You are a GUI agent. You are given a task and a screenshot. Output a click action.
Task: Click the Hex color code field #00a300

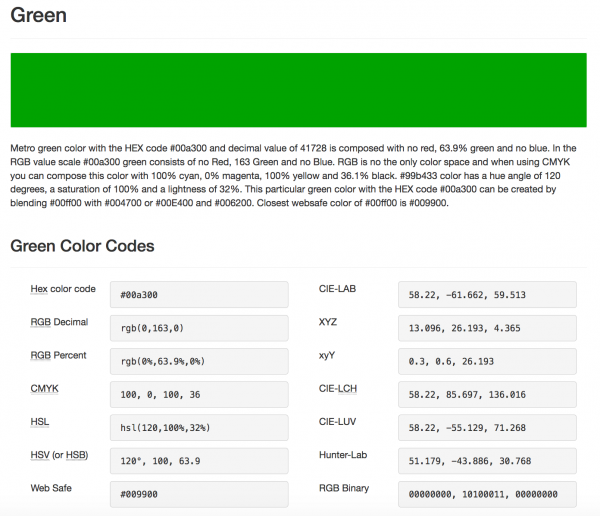pyautogui.click(x=200, y=295)
